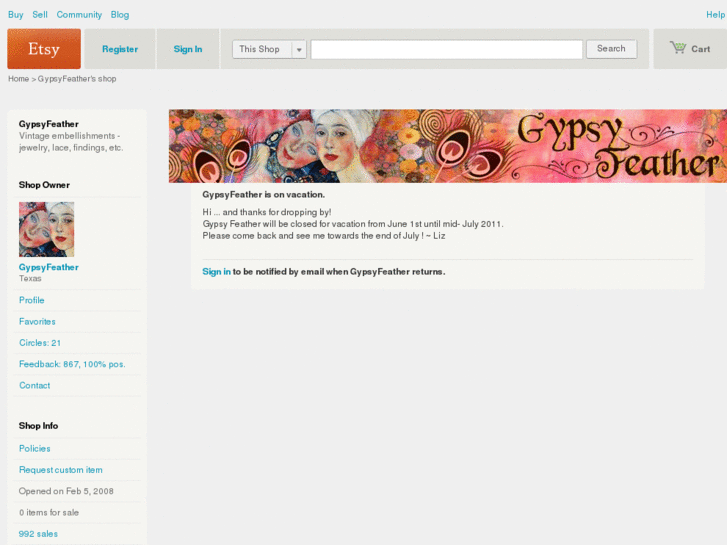Click the shop owner avatar image
The height and width of the screenshot is (545, 727).
click(x=46, y=229)
